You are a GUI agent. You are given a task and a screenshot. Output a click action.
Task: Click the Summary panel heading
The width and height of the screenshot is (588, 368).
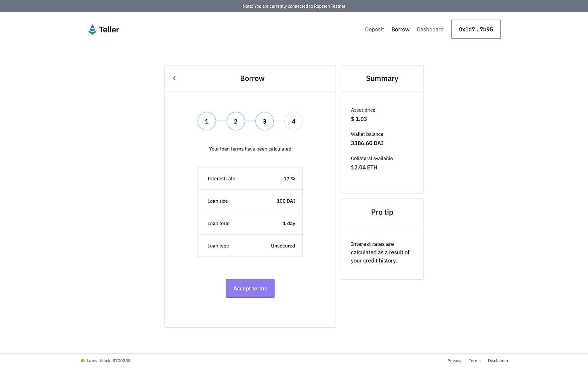coord(382,78)
